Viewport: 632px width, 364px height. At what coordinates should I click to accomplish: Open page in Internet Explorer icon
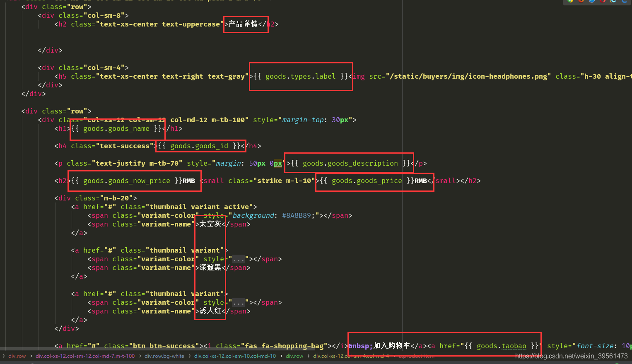(x=613, y=1)
